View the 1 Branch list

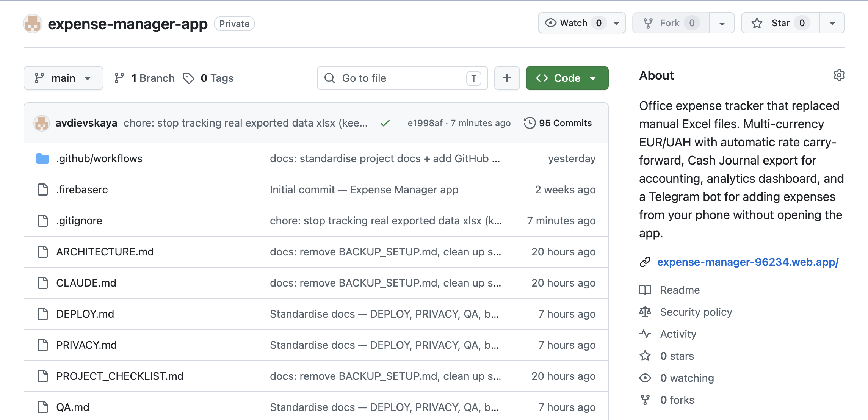[144, 78]
